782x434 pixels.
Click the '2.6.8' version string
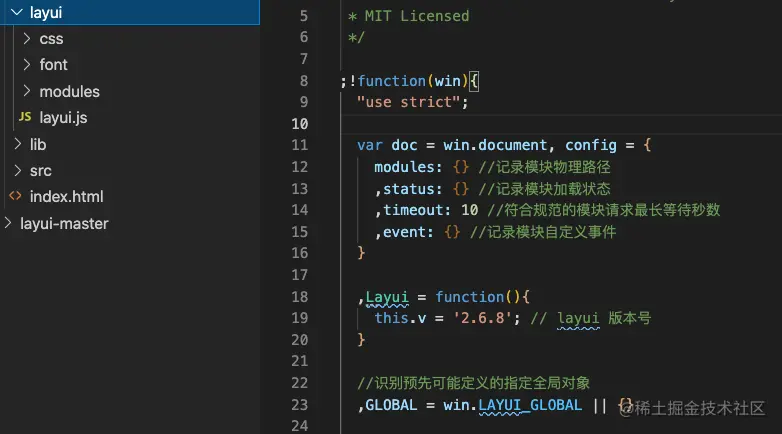[482, 318]
